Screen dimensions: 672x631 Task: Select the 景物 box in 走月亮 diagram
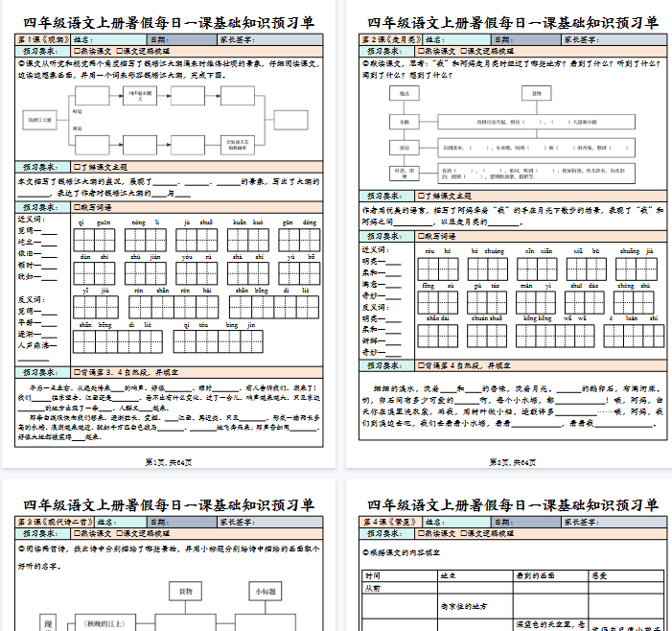pos(536,94)
